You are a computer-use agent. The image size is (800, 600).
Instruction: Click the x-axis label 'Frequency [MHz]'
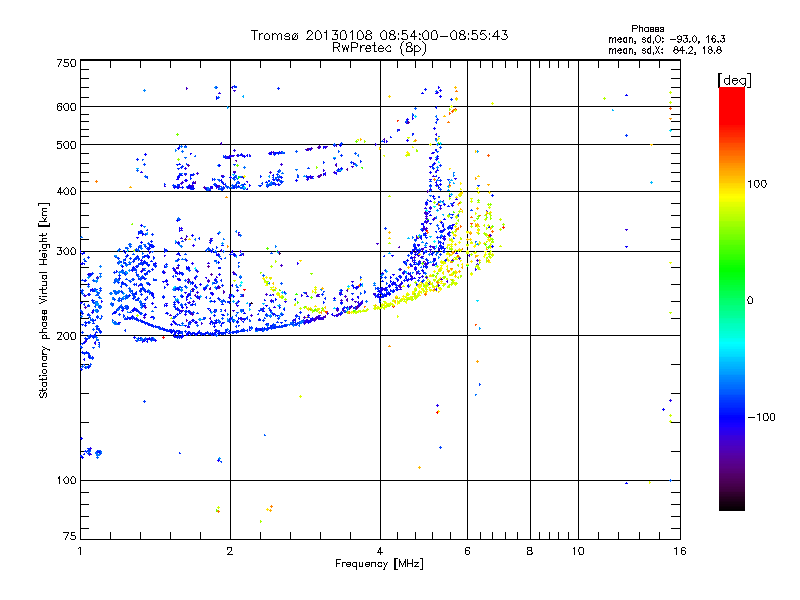(379, 564)
